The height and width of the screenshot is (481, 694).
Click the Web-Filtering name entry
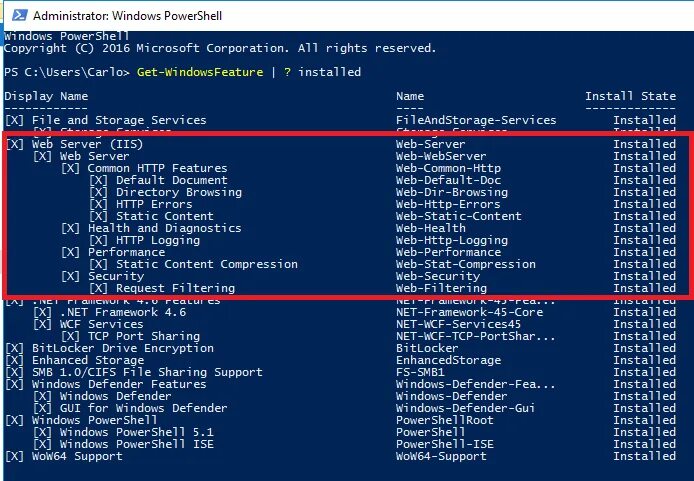click(x=441, y=289)
